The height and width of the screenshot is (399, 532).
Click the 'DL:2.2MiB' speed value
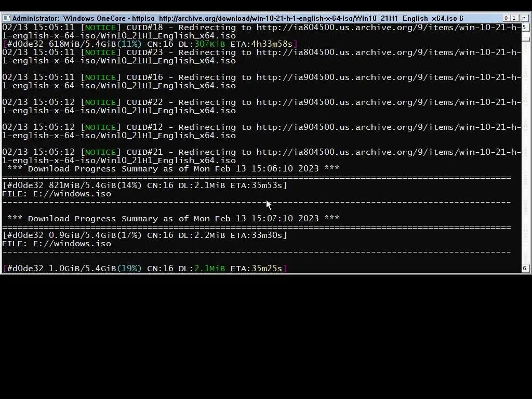[x=202, y=235]
